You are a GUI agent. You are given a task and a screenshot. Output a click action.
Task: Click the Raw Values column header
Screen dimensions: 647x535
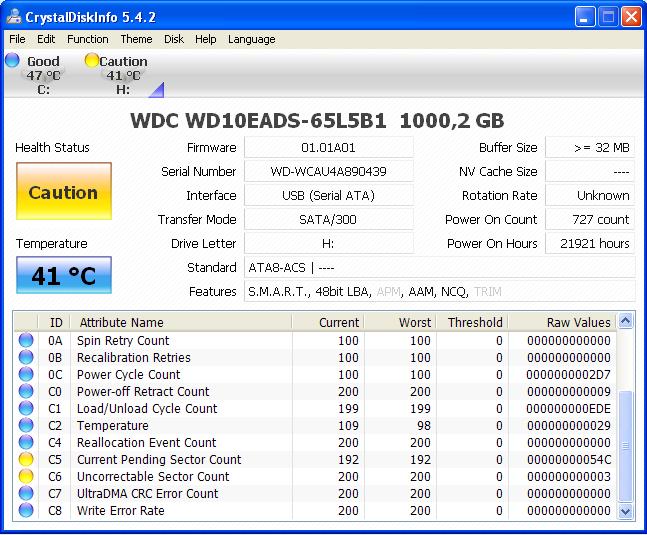coord(578,323)
